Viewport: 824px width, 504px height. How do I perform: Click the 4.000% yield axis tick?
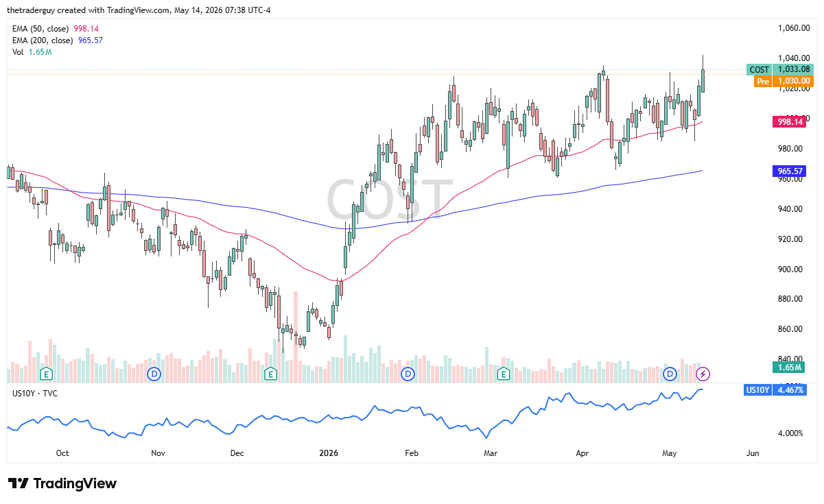tap(790, 433)
